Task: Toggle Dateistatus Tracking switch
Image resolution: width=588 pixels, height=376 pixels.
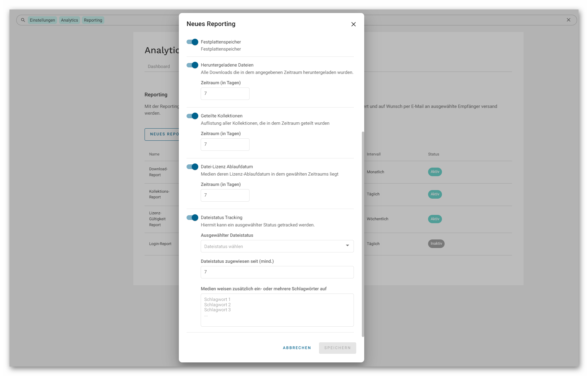Action: point(192,218)
